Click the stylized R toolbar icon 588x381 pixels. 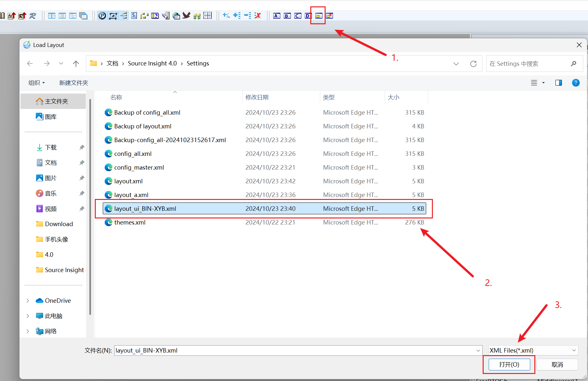(x=33, y=16)
